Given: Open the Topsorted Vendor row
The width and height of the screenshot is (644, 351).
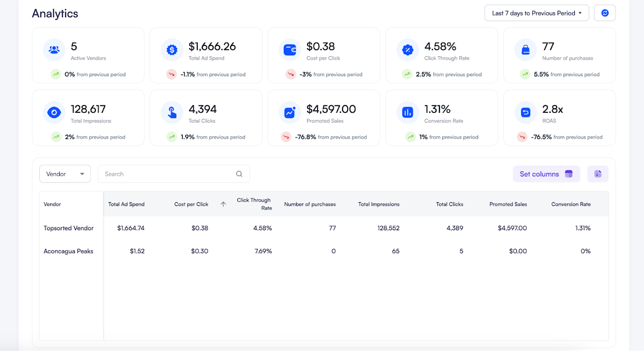Looking at the screenshot, I should pyautogui.click(x=69, y=228).
